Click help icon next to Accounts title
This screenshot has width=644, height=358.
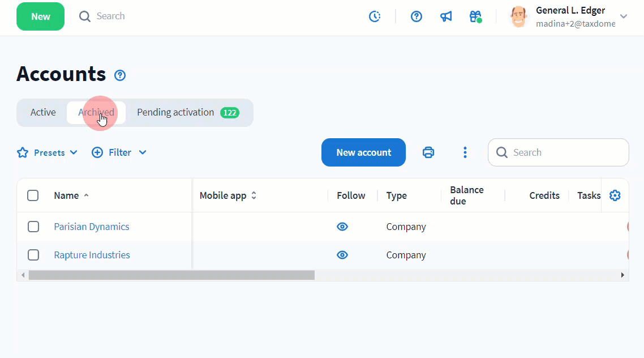[120, 75]
